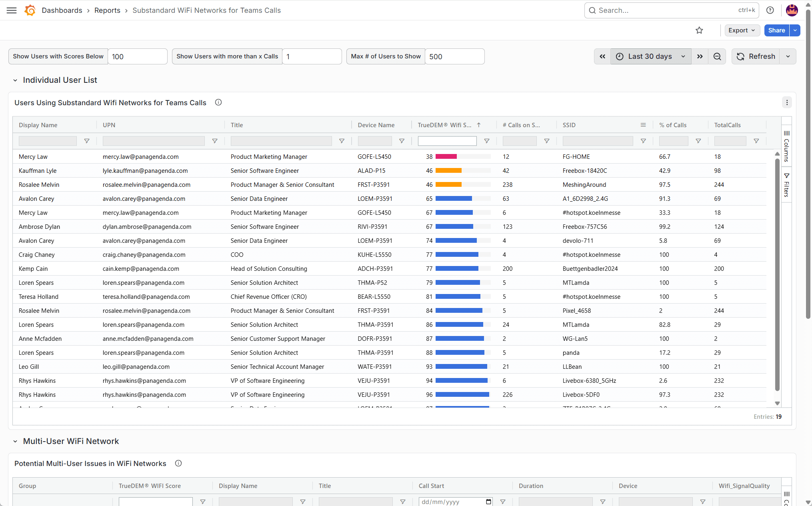Click the TrueDEM Wifi Score filter input

(x=447, y=141)
